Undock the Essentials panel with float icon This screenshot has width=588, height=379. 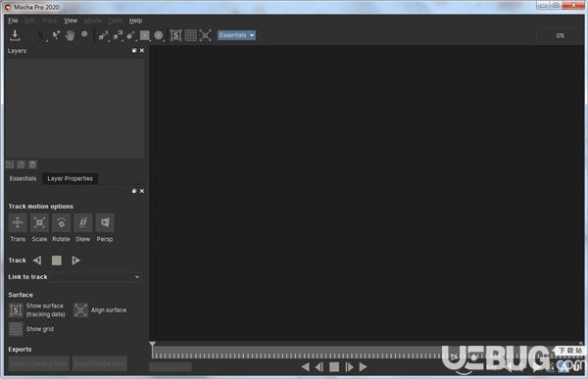point(134,191)
